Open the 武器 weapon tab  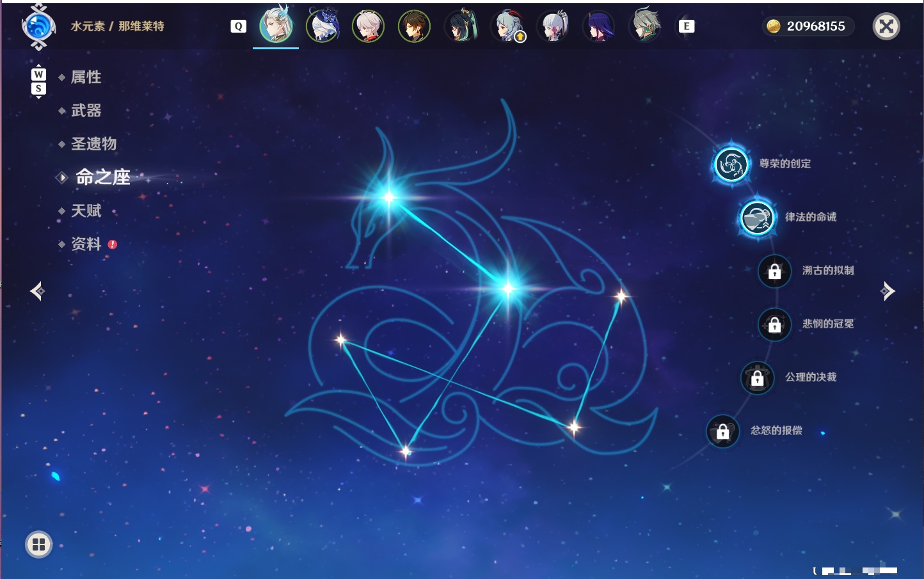point(86,111)
